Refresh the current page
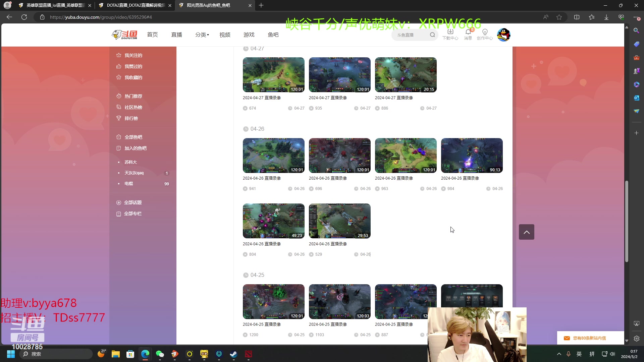The height and width of the screenshot is (362, 644). [x=24, y=17]
